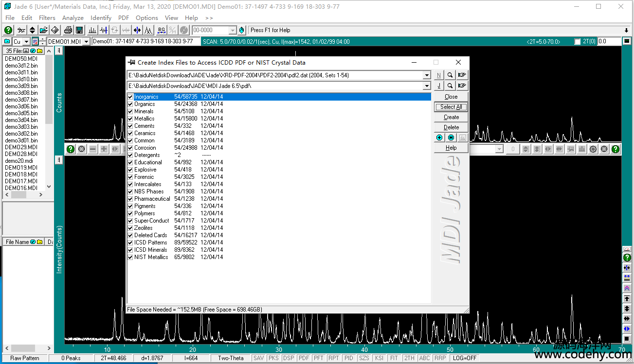Uncheck the Inorganics checkbox
The height and width of the screenshot is (364, 634).
(130, 97)
